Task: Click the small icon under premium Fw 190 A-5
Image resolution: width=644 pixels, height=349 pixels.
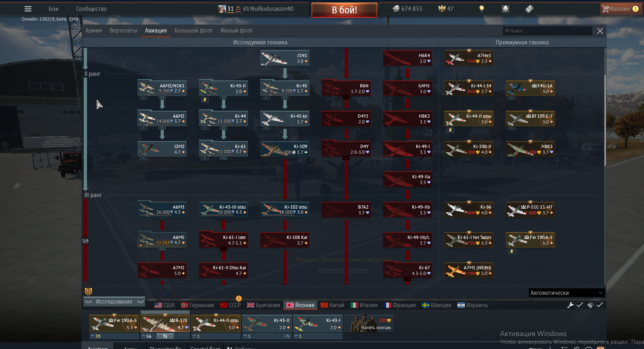Action: (x=512, y=251)
